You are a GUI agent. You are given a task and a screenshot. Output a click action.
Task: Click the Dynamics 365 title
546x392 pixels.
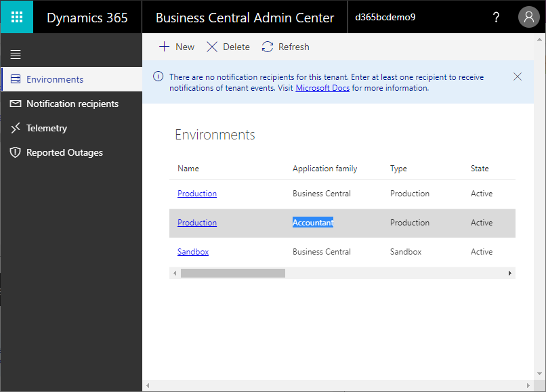click(87, 18)
